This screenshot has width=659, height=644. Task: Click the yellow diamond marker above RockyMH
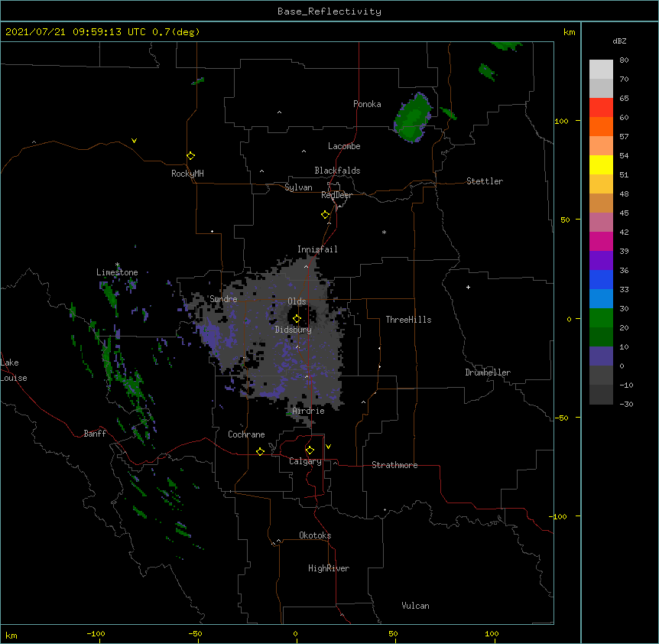(x=191, y=156)
